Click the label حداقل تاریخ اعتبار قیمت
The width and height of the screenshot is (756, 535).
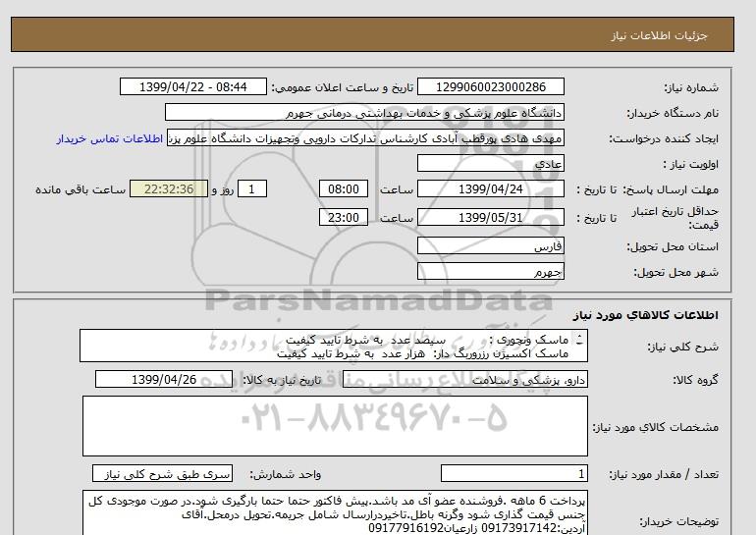(675, 218)
